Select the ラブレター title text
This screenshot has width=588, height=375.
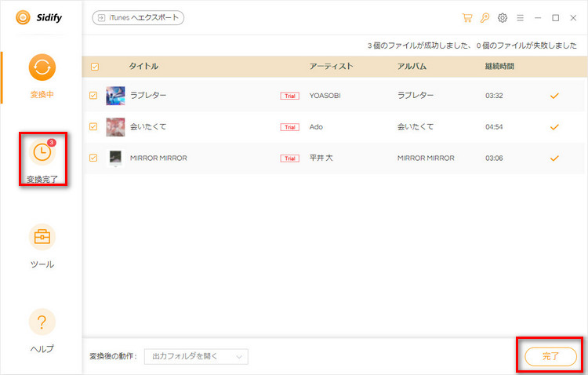click(x=148, y=96)
